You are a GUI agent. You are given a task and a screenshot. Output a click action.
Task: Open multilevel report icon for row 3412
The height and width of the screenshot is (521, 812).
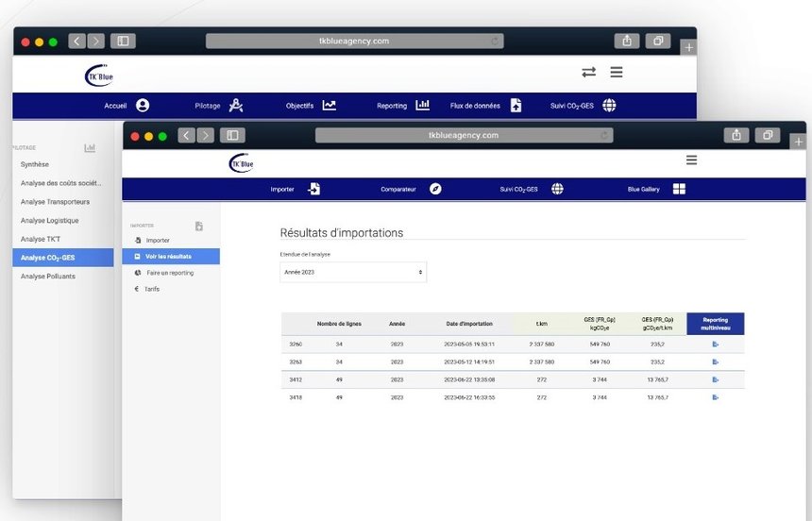715,379
